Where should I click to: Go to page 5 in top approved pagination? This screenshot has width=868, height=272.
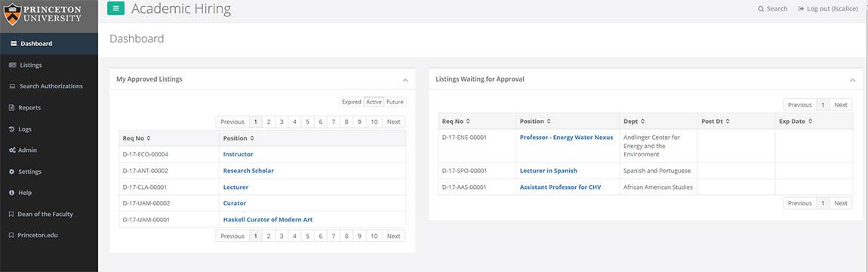point(307,122)
